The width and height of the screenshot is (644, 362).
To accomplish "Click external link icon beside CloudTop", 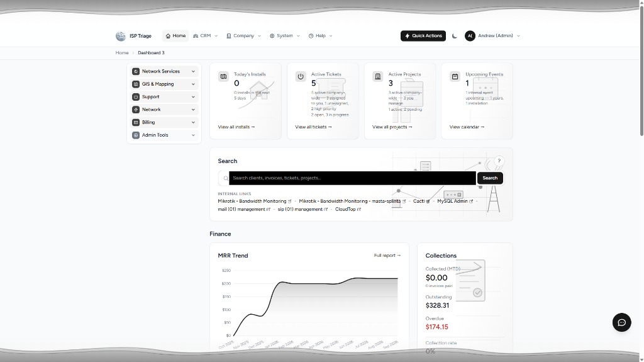I will [359, 210].
